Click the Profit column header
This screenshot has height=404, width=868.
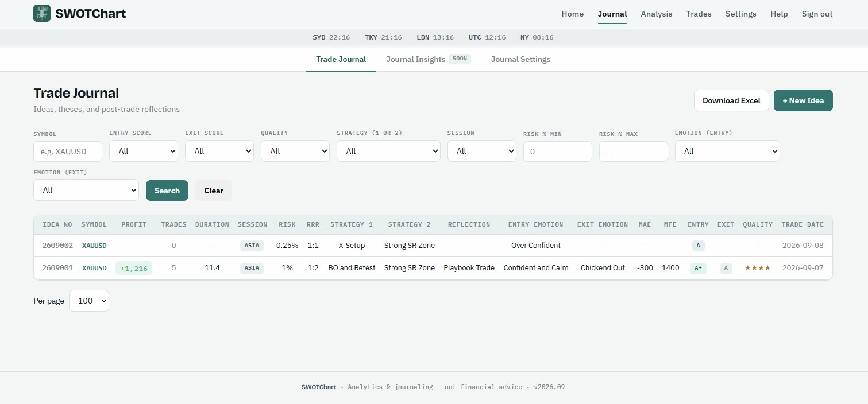coord(134,224)
